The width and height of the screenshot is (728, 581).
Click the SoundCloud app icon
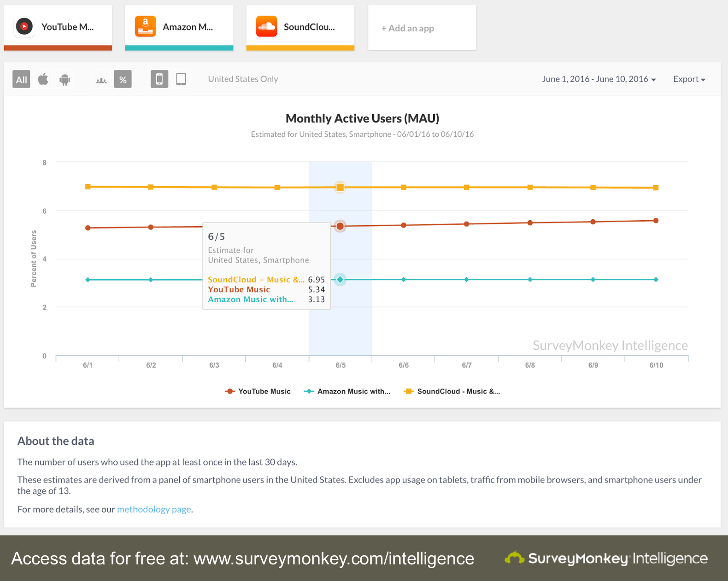point(266,27)
